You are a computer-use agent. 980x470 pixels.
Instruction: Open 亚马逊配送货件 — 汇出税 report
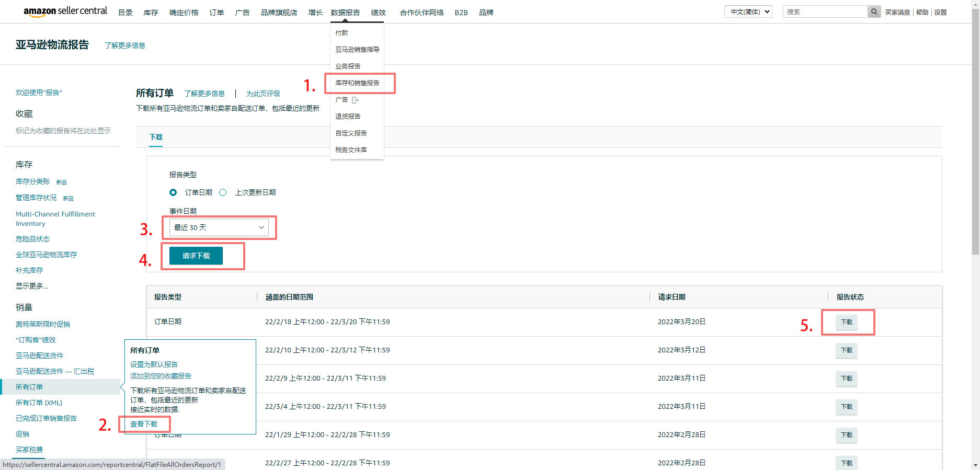click(55, 371)
